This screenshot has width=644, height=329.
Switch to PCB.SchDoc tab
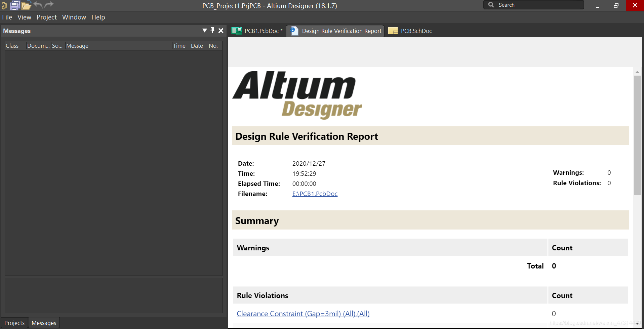(x=410, y=31)
